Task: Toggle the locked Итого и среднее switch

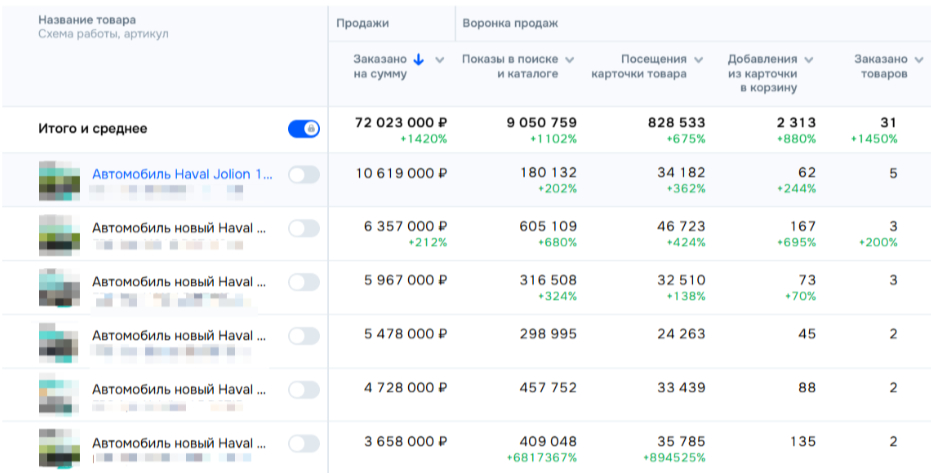Action: [303, 128]
